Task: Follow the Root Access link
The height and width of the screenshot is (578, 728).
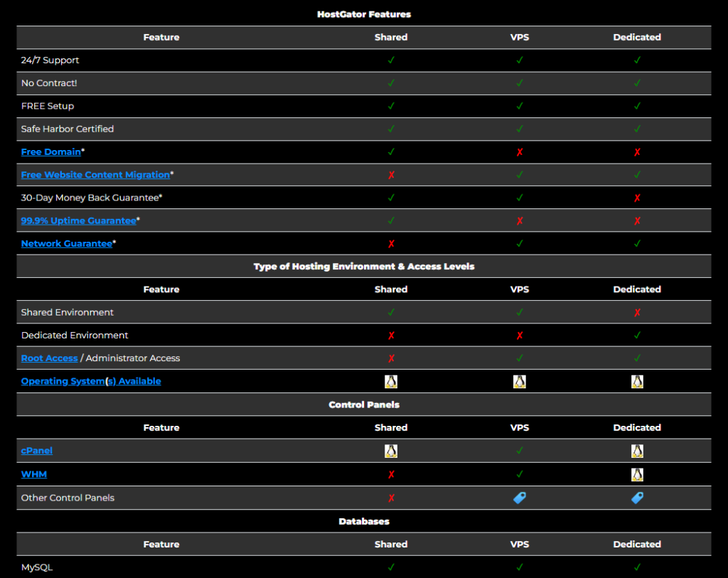Action: click(49, 358)
